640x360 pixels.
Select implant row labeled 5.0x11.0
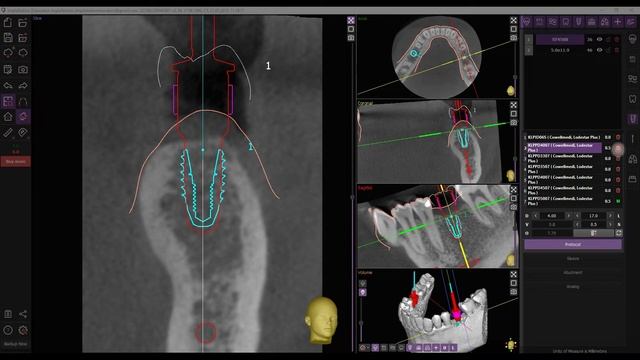[560, 50]
